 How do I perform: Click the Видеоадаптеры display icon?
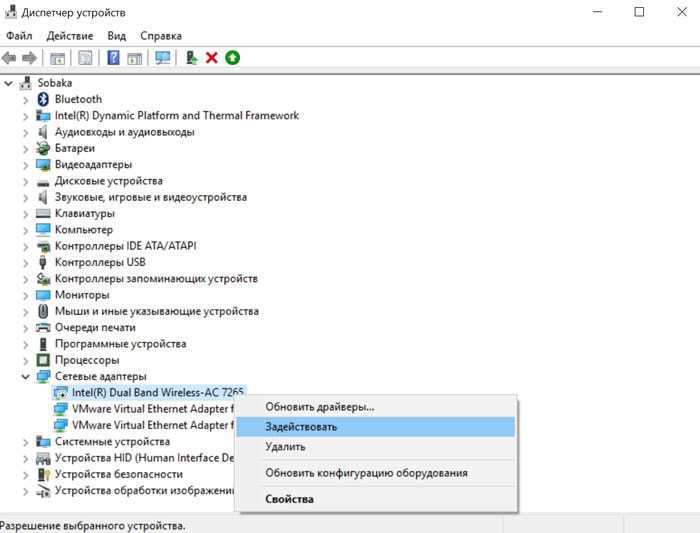43,164
